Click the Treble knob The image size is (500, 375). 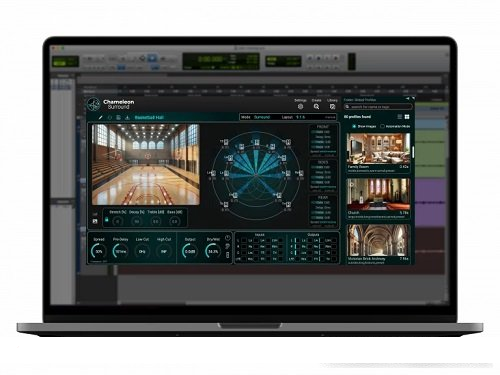click(x=156, y=221)
